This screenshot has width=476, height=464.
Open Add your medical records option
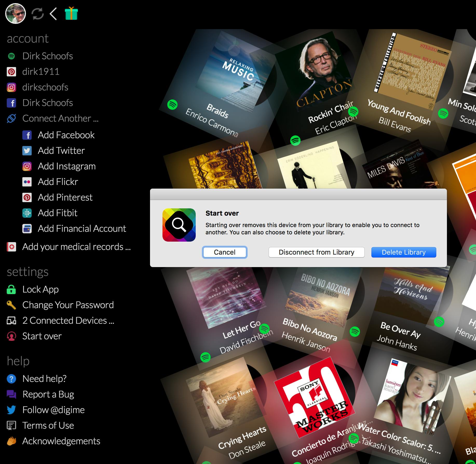click(x=77, y=247)
